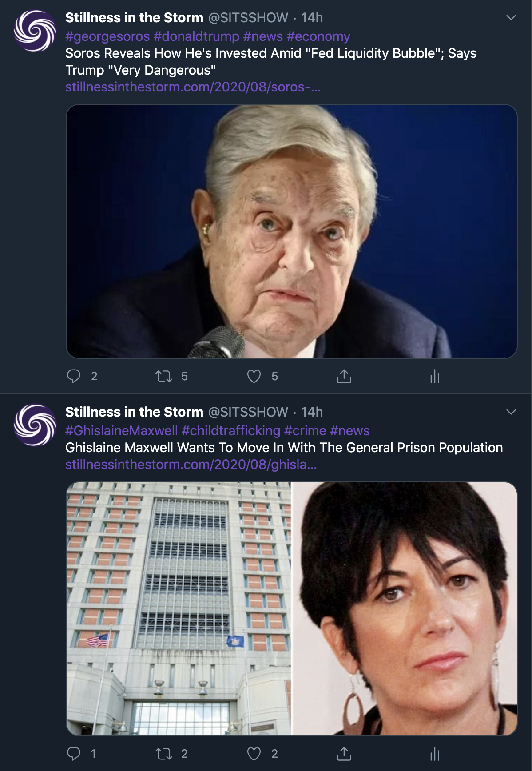Open the George Soros tweet photo
532x771 pixels.
pyautogui.click(x=292, y=231)
